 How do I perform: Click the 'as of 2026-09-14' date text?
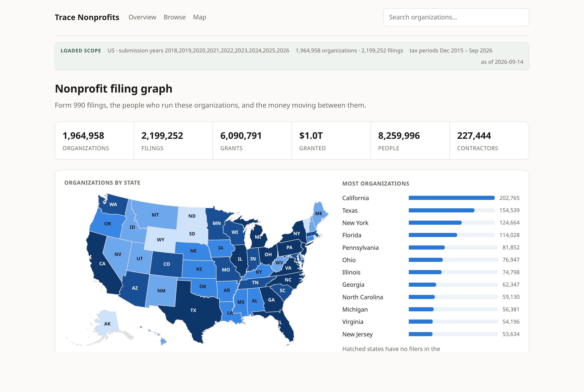point(502,62)
